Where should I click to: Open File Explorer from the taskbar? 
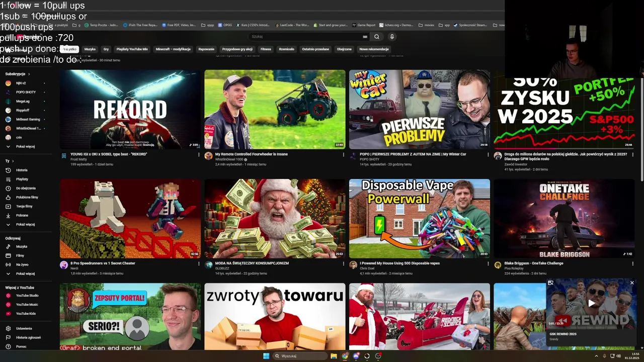[334, 356]
